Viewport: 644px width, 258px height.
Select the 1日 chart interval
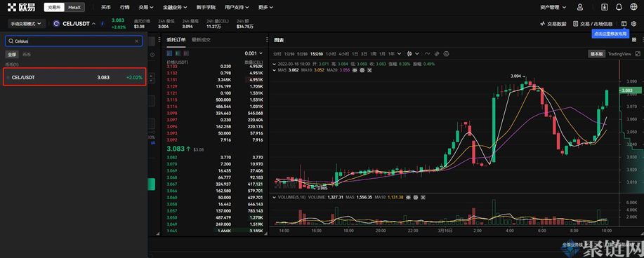click(355, 54)
